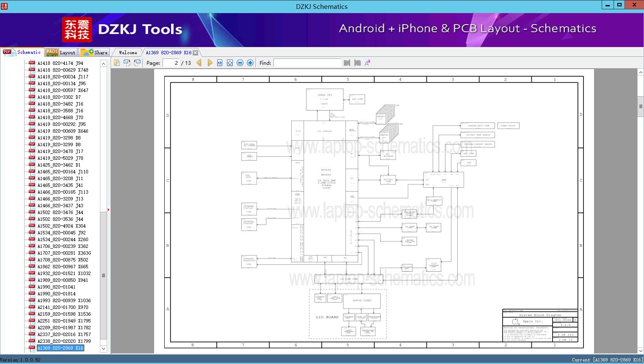Click the rotate page counterclockwise icon
This screenshot has width=644, height=364.
pos(127,63)
